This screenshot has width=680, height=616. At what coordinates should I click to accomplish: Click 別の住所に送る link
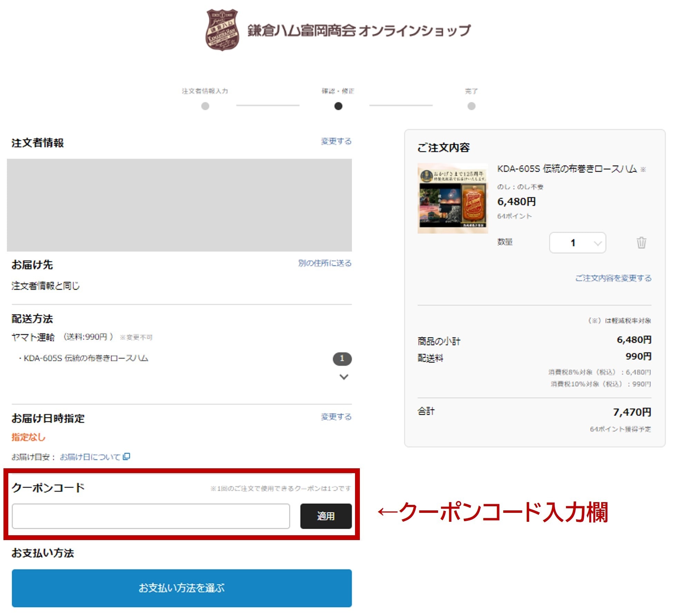(324, 263)
